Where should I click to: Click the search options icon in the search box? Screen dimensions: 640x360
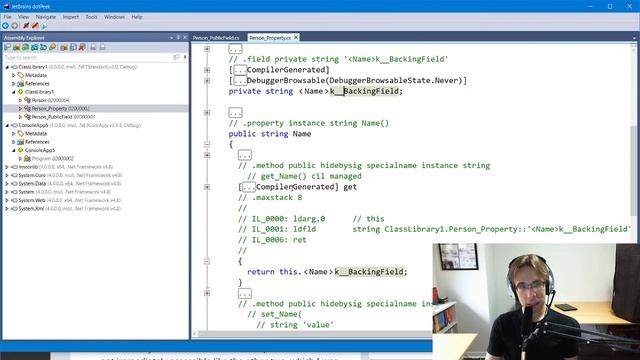coord(176,57)
